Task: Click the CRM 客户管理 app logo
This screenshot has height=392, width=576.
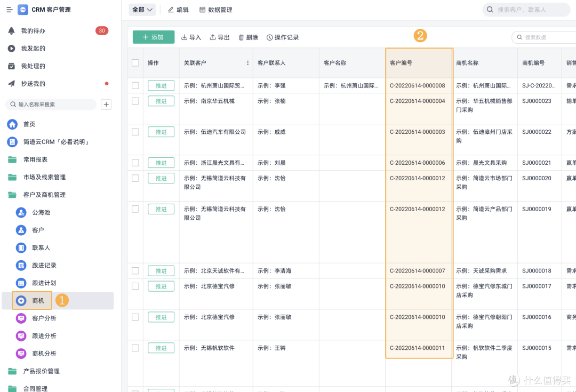Action: [23, 10]
